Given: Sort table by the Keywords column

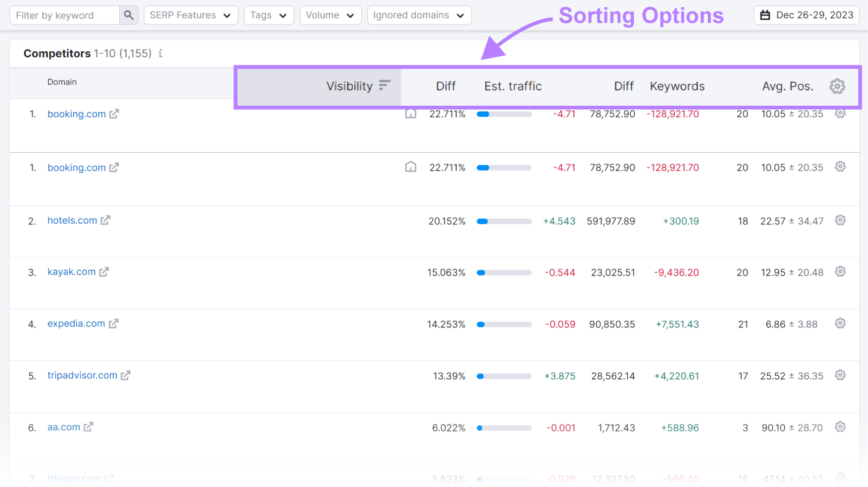Looking at the screenshot, I should pos(677,86).
